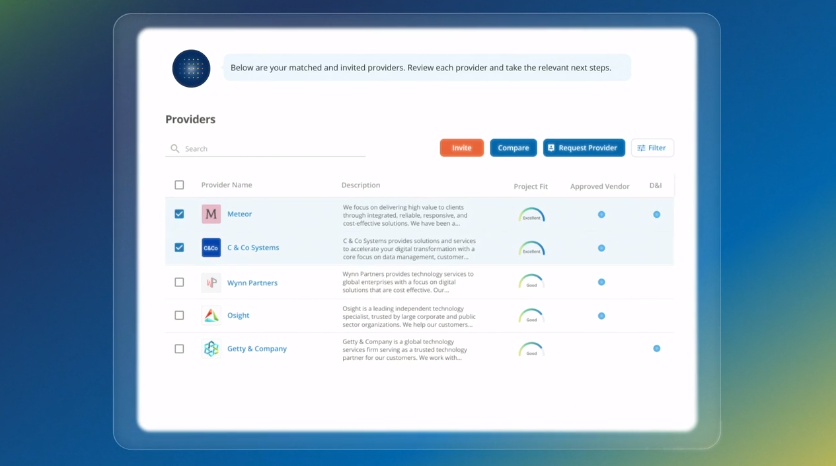Click the C&Co Systems logo icon
This screenshot has width=836, height=466.
(x=211, y=247)
